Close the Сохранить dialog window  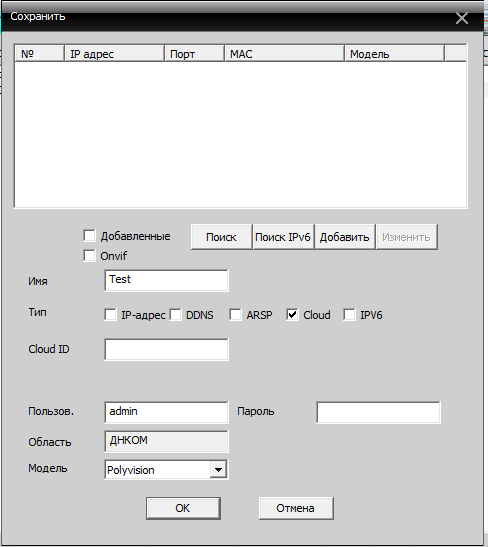click(461, 18)
